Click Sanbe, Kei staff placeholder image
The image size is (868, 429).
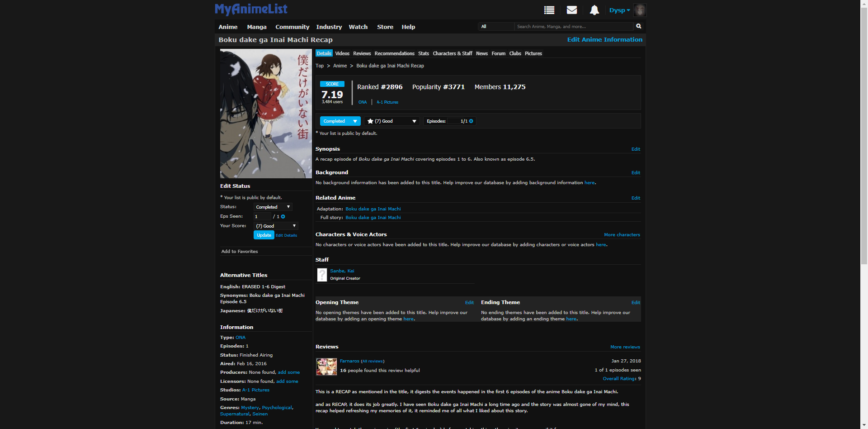322,275
